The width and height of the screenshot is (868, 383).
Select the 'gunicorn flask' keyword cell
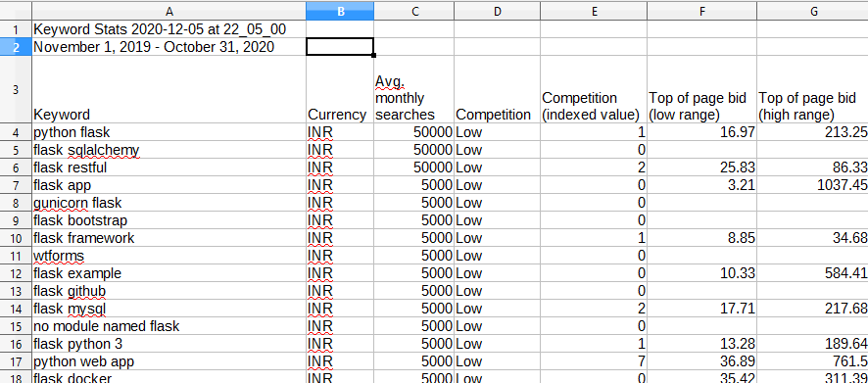pos(169,203)
